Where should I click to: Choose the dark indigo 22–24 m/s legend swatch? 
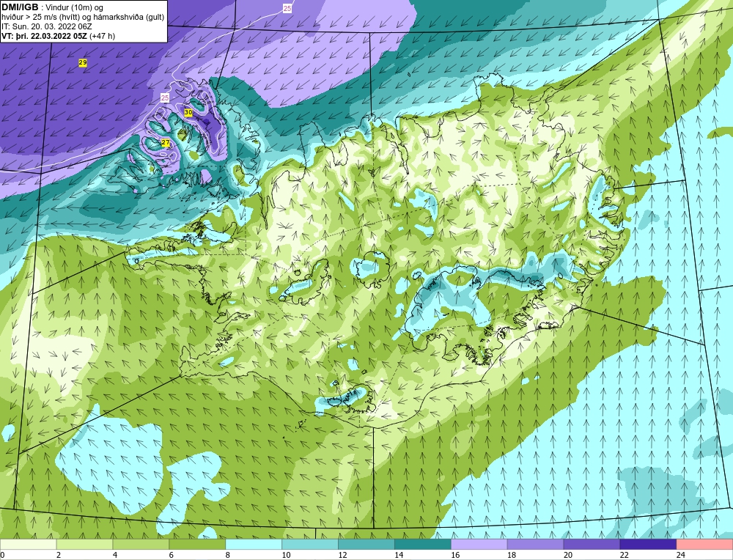(x=648, y=545)
